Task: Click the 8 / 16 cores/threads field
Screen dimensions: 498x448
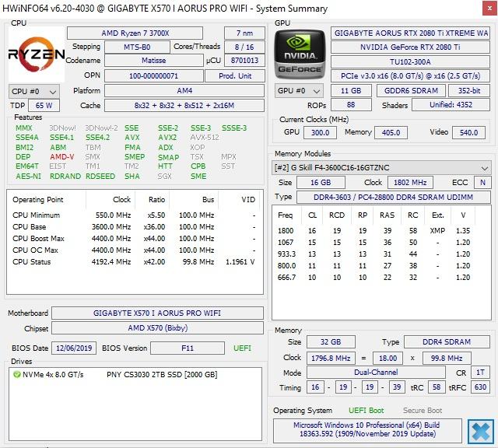Action: pos(244,47)
